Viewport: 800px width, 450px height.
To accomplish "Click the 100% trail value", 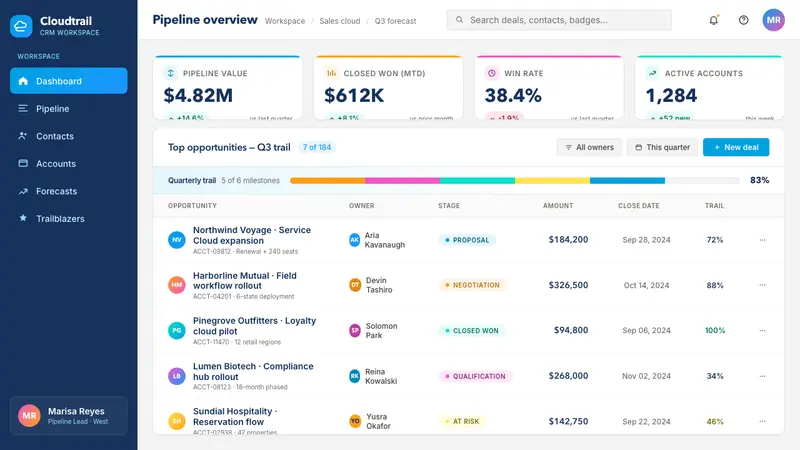I will (715, 330).
